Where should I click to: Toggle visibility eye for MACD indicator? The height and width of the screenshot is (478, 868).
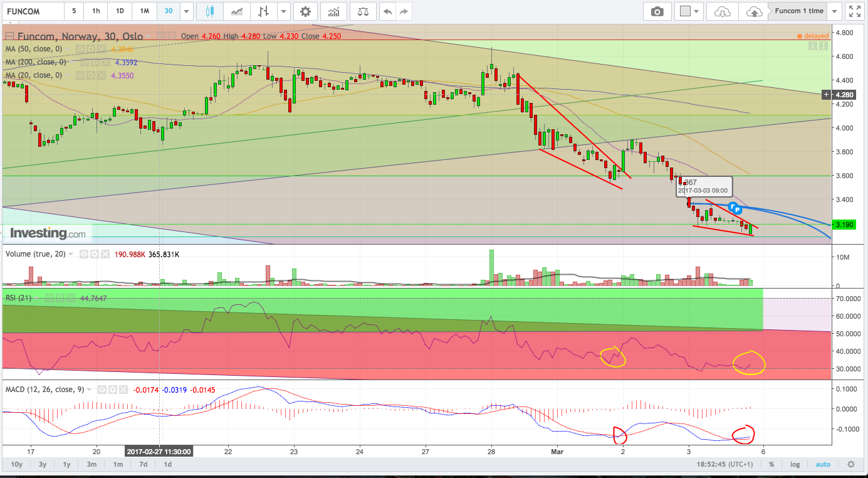coord(103,390)
